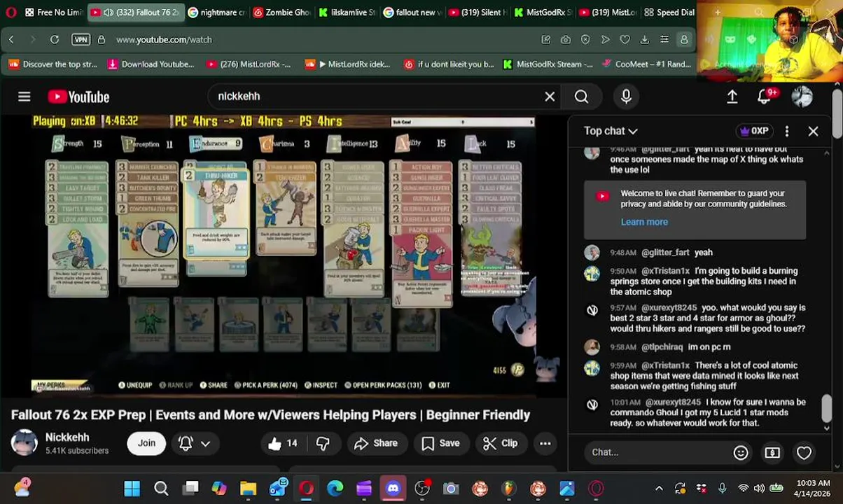This screenshot has height=504, width=843.
Task: Reload the page in browser
Action: (54, 40)
